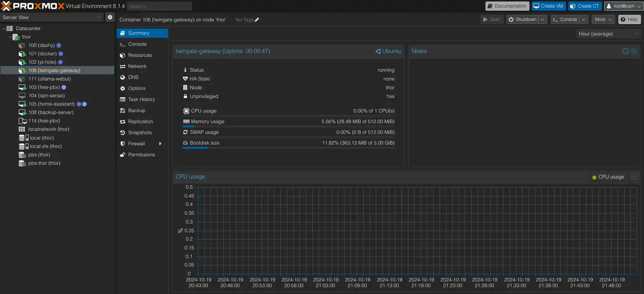Open the Resources tab
The width and height of the screenshot is (644, 294).
click(x=142, y=55)
